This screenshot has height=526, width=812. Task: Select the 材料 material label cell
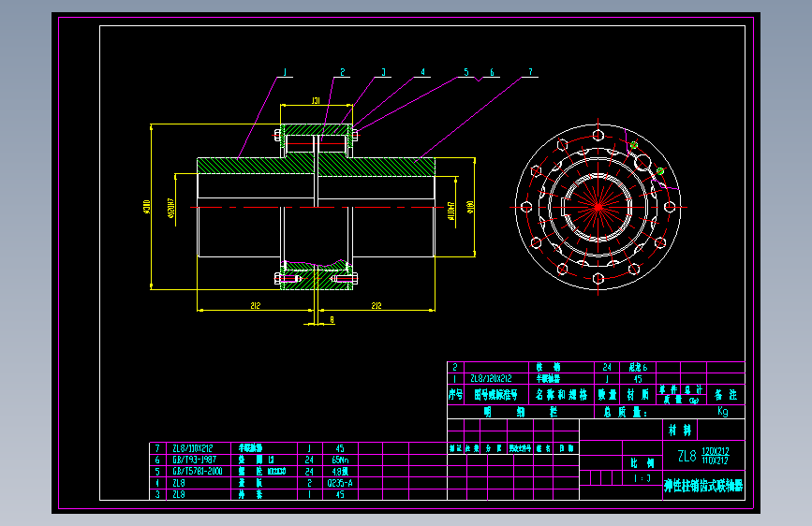pos(680,430)
